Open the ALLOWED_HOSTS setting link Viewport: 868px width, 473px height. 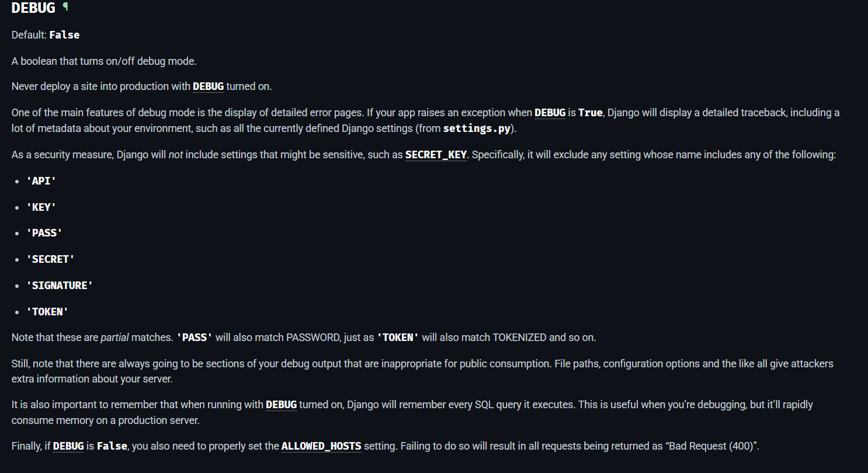click(x=321, y=447)
